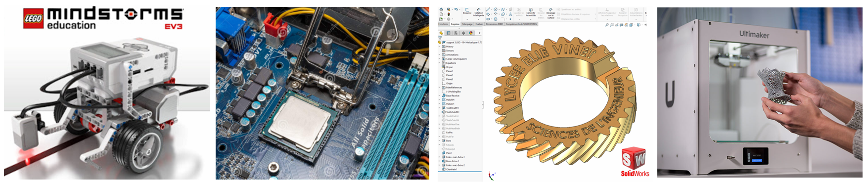Select the text sketch tool A icon
Viewport: 868px width, 182px height.
click(x=510, y=14)
